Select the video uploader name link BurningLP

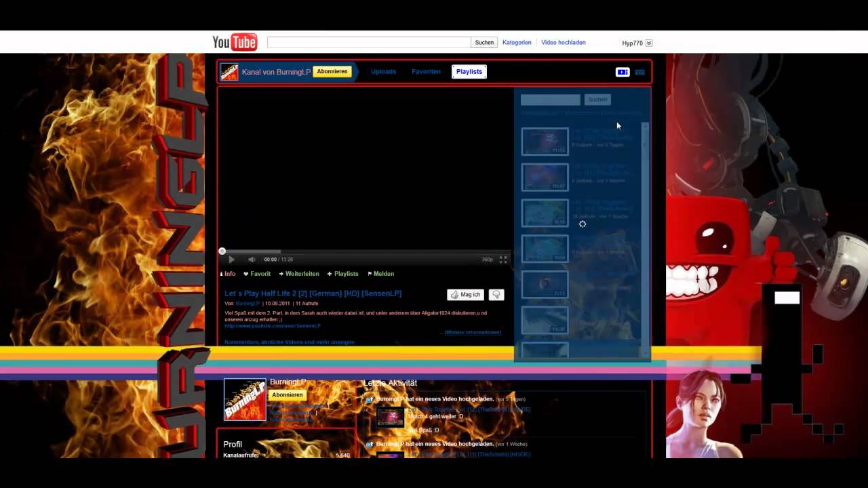(248, 304)
